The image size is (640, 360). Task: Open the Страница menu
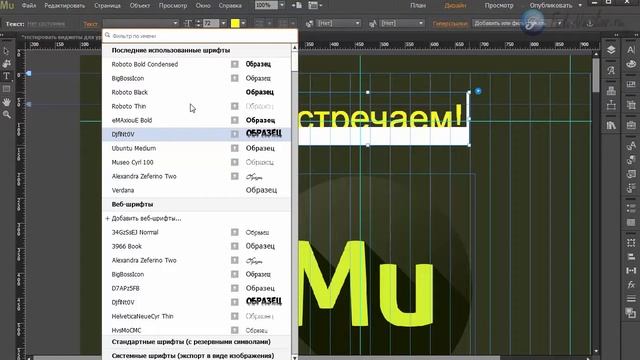coord(107,6)
